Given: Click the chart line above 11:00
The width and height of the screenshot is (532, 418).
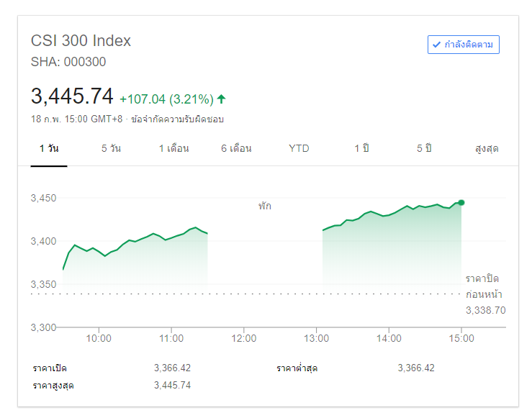Looking at the screenshot, I should pyautogui.click(x=171, y=237).
